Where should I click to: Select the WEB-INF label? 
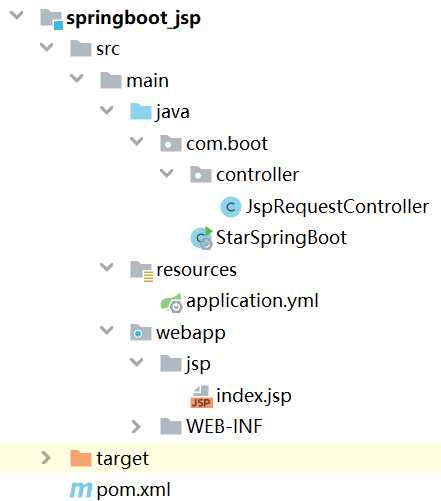(224, 426)
